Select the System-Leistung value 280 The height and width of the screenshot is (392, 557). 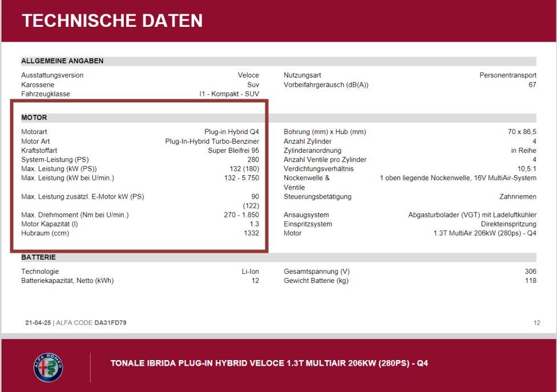coord(253,160)
